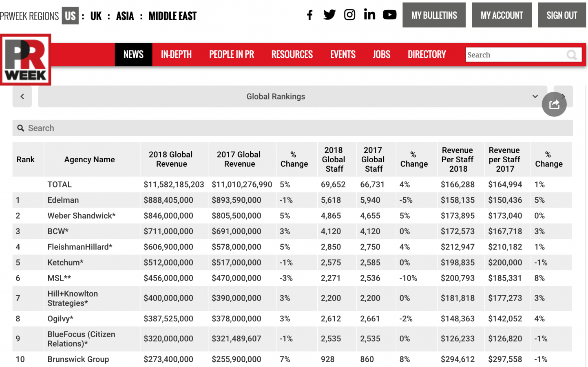Screen dimensions: 588x367
Task: Click the table Search field
Action: click(292, 128)
